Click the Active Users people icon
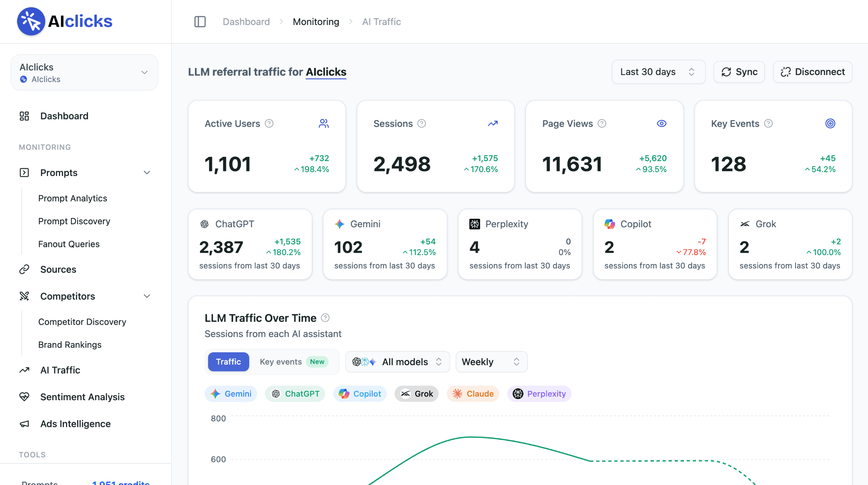The height and width of the screenshot is (485, 868). coord(324,123)
